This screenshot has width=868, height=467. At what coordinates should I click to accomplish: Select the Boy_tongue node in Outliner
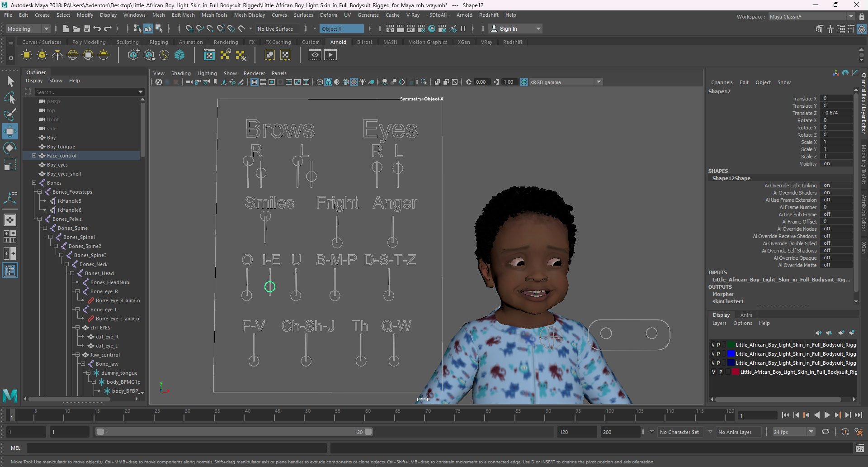(61, 147)
